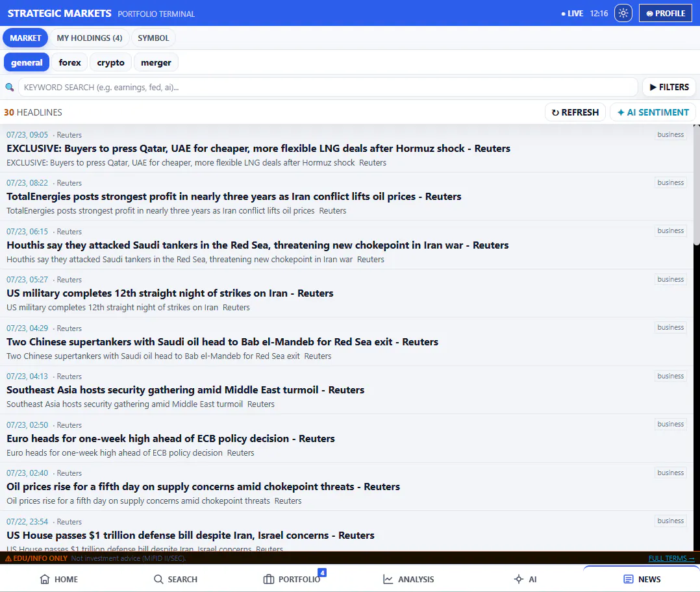This screenshot has width=700, height=592.
Task: Open Oil prices rise fifth day headline
Action: point(203,486)
